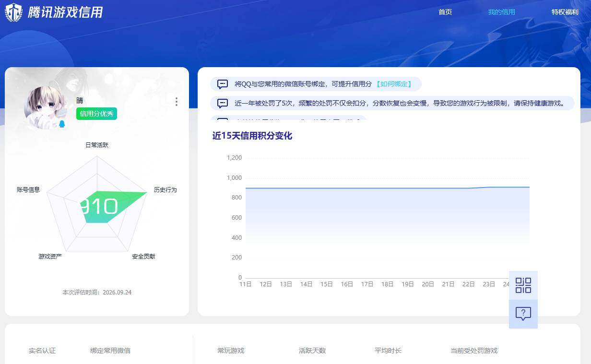Click the 历史行为 radar label
Viewport: 591px width, 364px height.
pyautogui.click(x=165, y=190)
